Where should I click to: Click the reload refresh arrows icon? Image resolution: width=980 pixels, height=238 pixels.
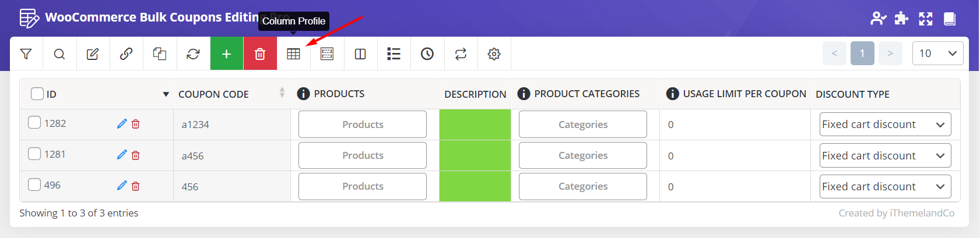click(193, 54)
